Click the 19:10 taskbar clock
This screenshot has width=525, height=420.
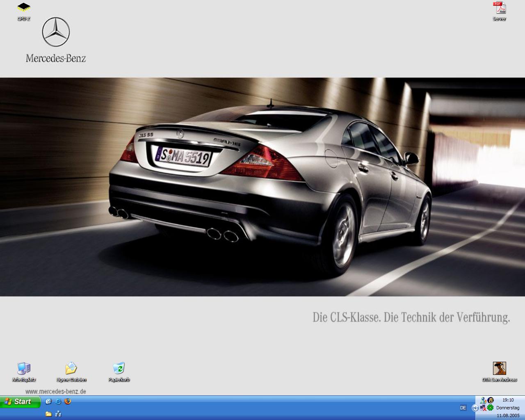(x=508, y=400)
